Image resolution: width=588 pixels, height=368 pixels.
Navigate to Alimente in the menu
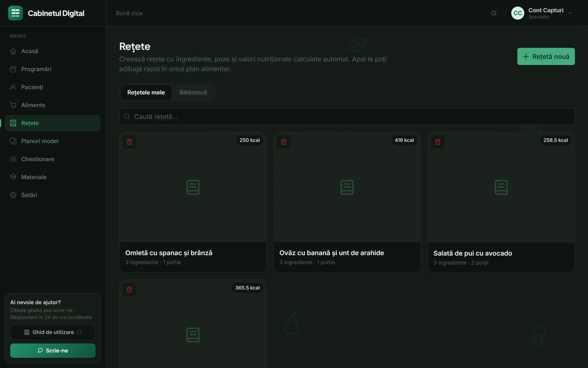click(x=53, y=105)
